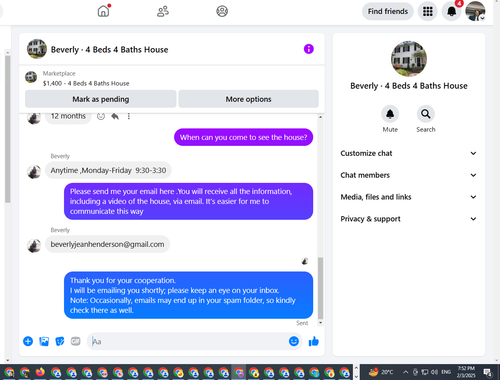Click the 'Thank you for your cooperation' message
Image resolution: width=500 pixels, height=380 pixels.
click(x=188, y=295)
